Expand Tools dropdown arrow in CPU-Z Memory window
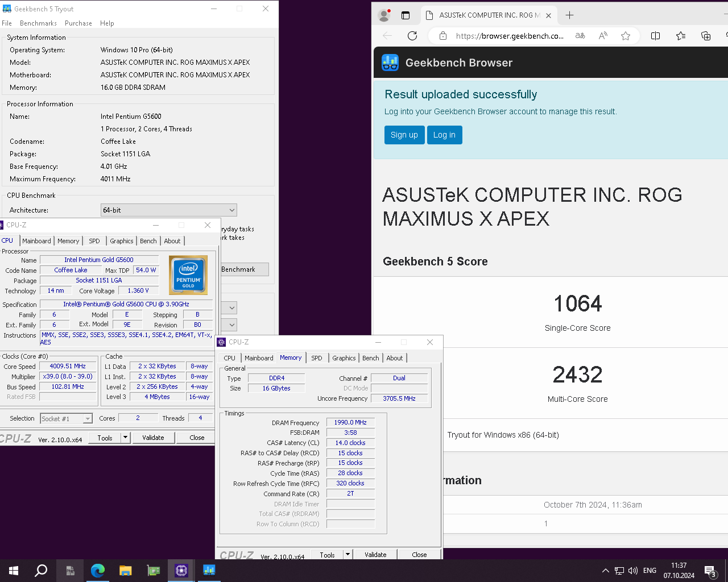This screenshot has width=728, height=582. pyautogui.click(x=348, y=555)
